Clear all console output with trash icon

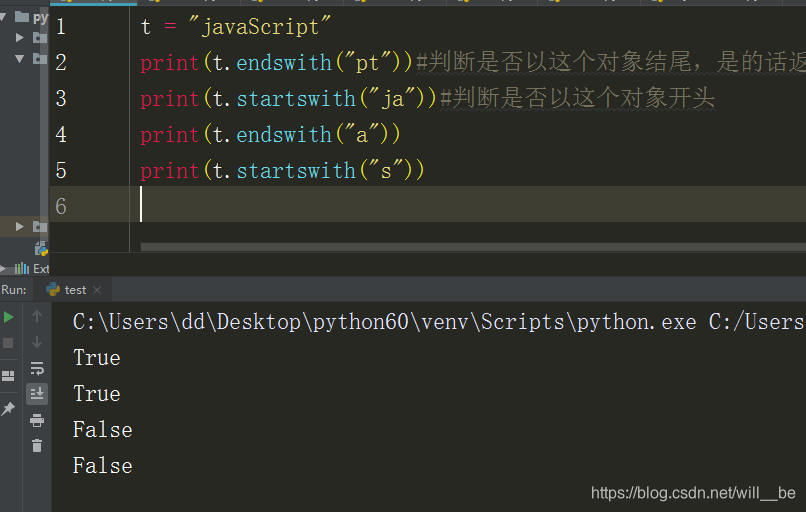37,446
